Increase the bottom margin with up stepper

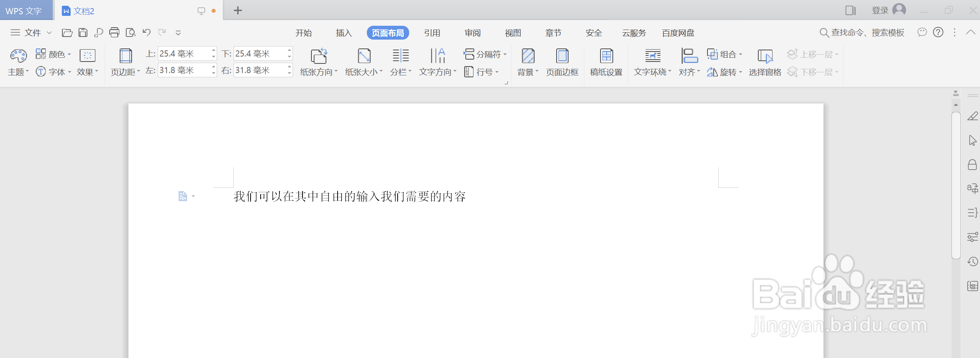[x=289, y=50]
